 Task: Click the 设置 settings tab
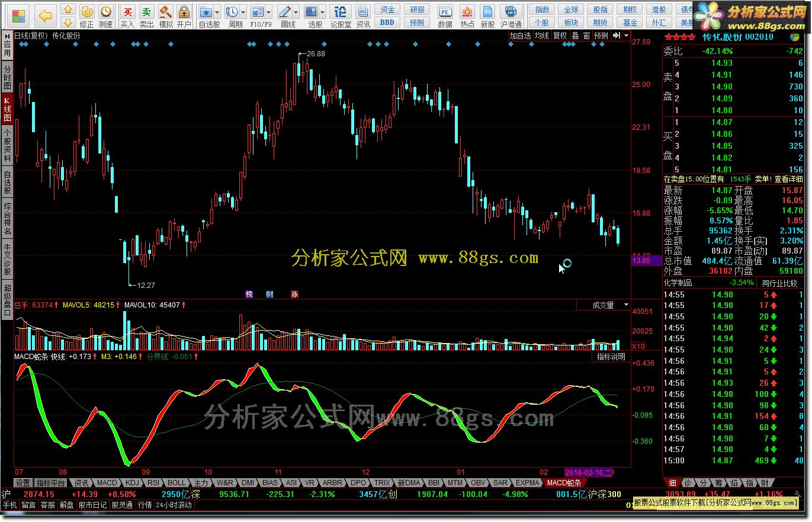[x=23, y=483]
